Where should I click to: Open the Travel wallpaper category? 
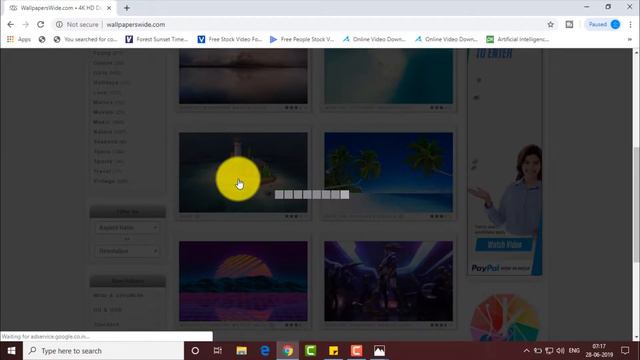(107, 171)
